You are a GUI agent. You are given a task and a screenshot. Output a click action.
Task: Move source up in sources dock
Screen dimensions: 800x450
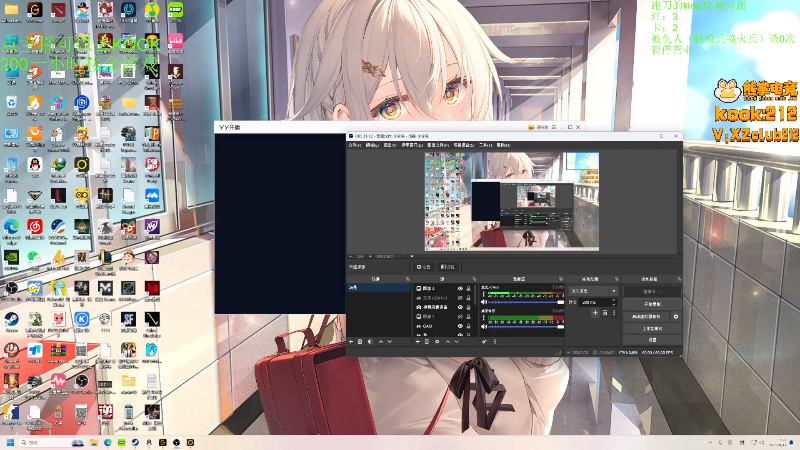(448, 342)
